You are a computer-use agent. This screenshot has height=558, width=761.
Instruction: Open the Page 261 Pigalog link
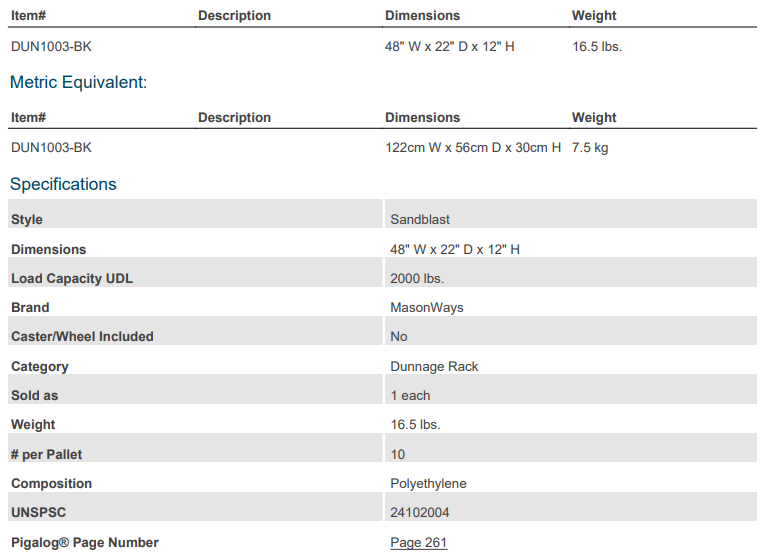(x=418, y=542)
